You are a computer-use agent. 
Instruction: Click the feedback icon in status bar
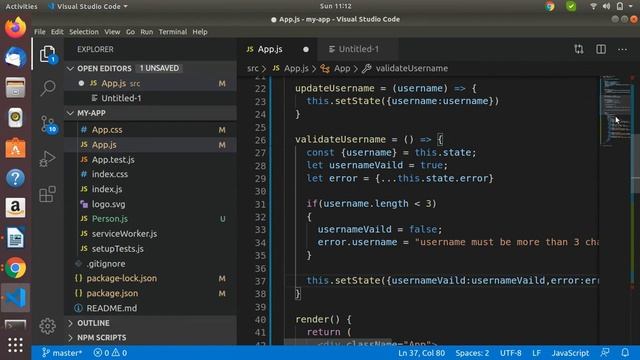605,353
